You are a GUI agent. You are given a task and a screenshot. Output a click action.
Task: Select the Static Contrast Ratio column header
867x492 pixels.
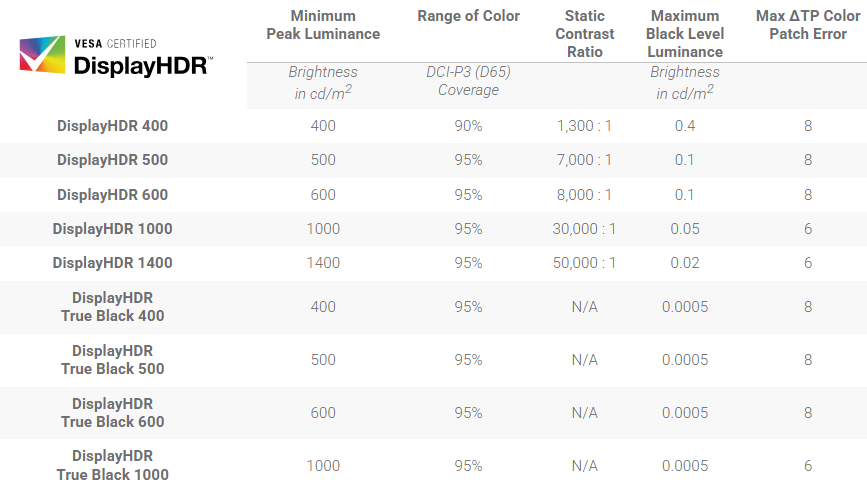(584, 34)
